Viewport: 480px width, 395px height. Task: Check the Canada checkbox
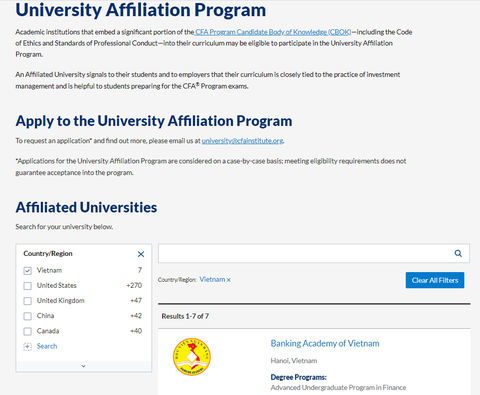[28, 331]
